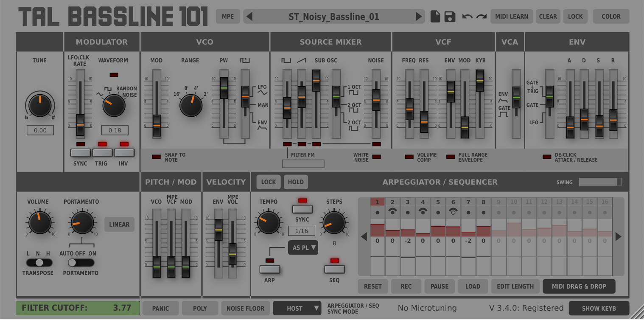The width and height of the screenshot is (644, 320).
Task: Enable VOLUME COMP LED
Action: pyautogui.click(x=409, y=157)
